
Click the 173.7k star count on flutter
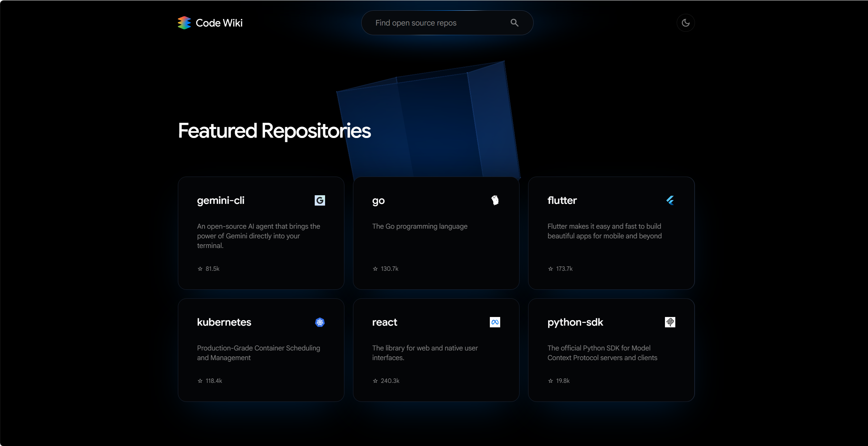(564, 269)
